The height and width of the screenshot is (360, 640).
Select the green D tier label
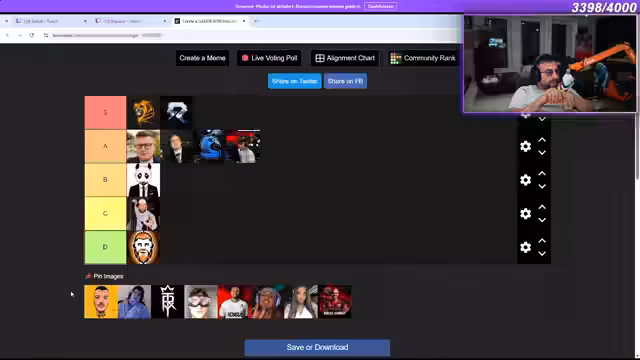coord(105,247)
